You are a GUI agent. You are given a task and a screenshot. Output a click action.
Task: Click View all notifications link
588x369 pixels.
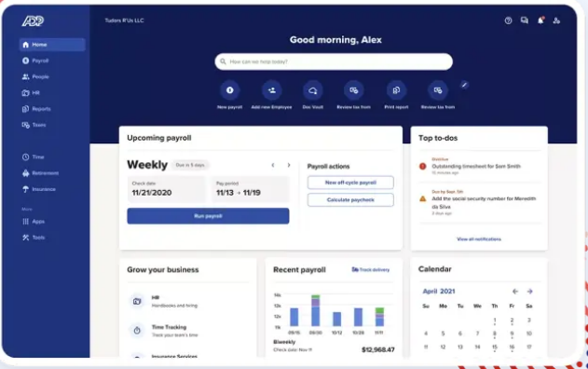click(479, 239)
